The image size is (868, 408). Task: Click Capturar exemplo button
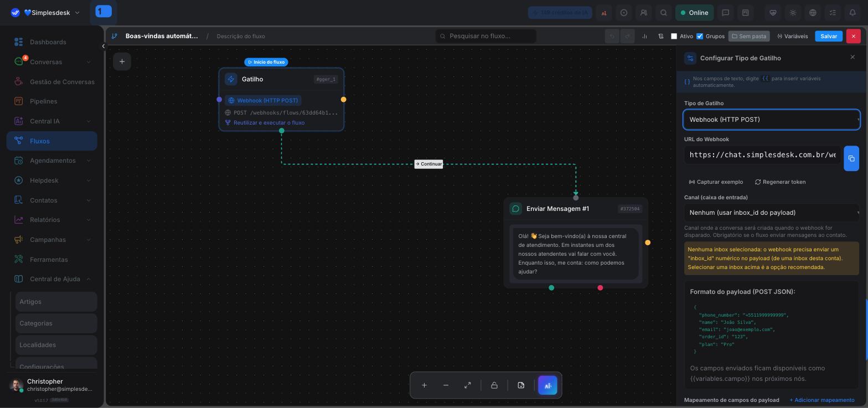[x=716, y=182]
